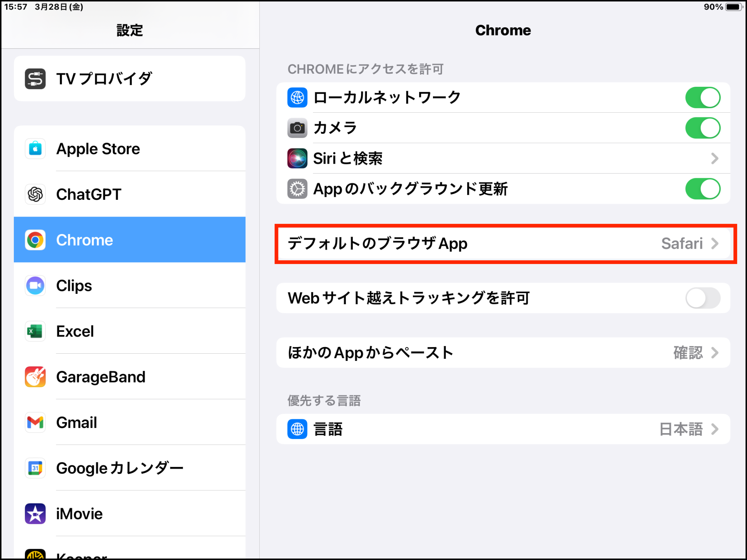
Task: Tap the Gmail app icon
Action: point(35,423)
